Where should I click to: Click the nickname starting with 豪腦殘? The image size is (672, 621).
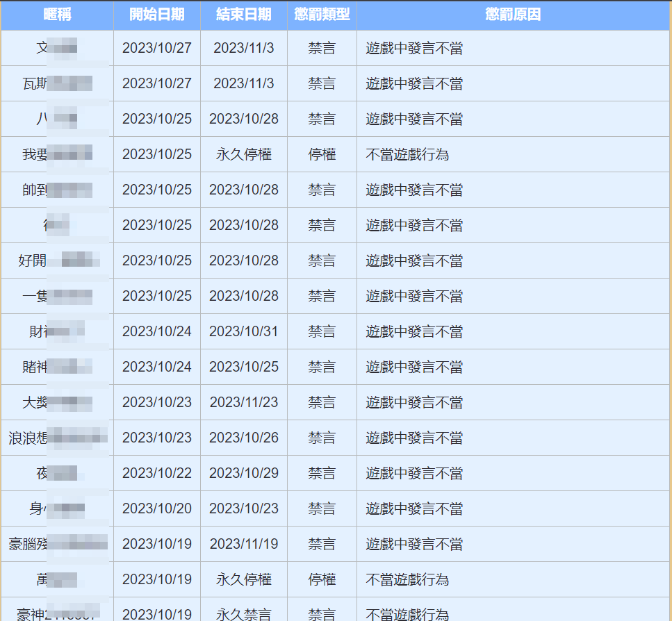click(58, 544)
